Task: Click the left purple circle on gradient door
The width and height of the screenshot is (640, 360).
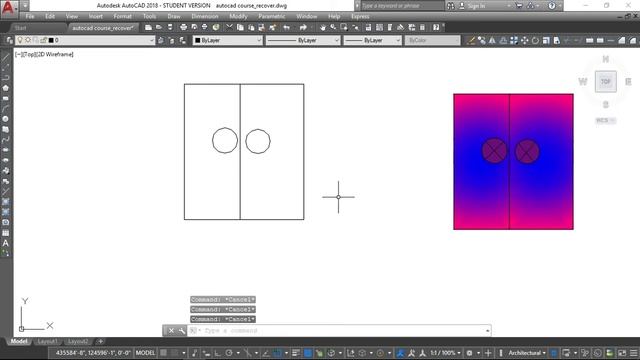Action: pyautogui.click(x=494, y=151)
